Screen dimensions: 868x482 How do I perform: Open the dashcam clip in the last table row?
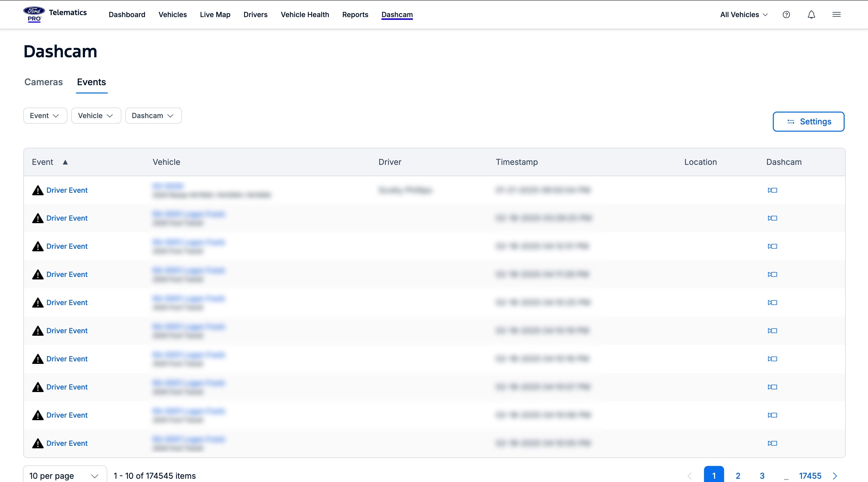point(773,443)
